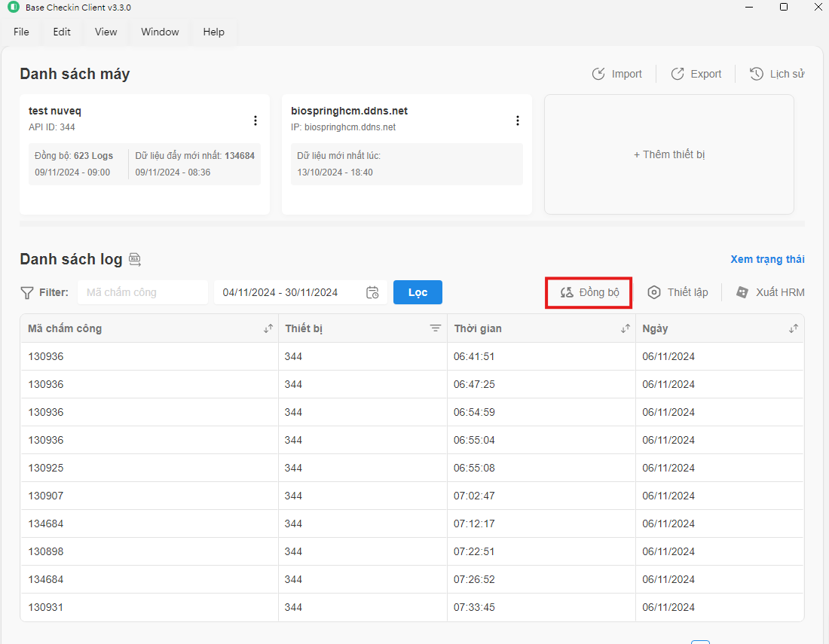This screenshot has height=644, width=829.
Task: Open Lịch sử history
Action: (x=777, y=74)
